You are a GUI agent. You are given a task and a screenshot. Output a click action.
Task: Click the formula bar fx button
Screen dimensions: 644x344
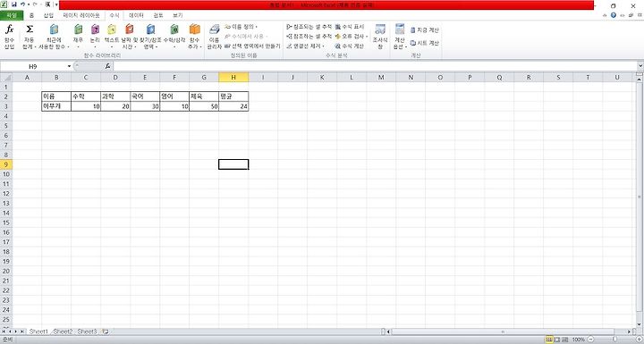tap(107, 66)
